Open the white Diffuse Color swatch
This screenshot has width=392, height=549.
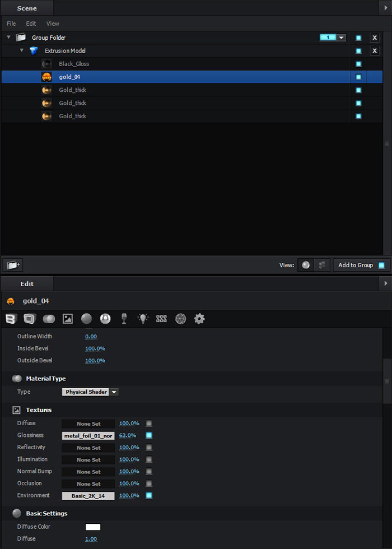tap(93, 527)
